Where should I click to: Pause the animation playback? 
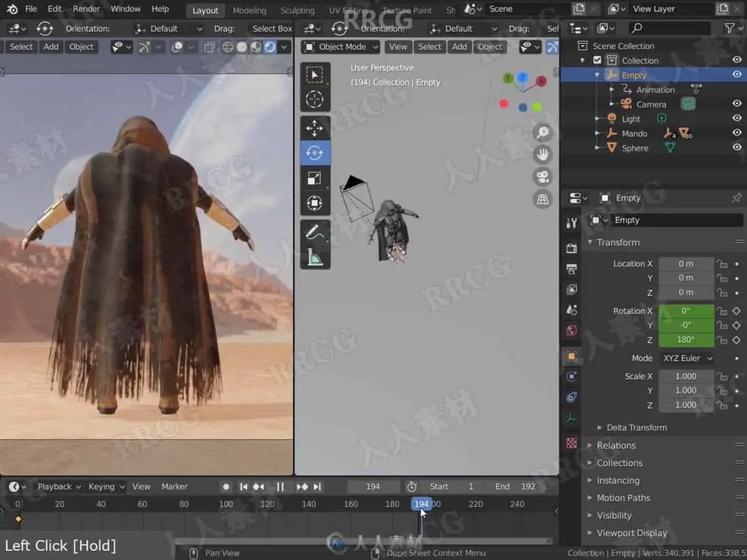coord(280,487)
